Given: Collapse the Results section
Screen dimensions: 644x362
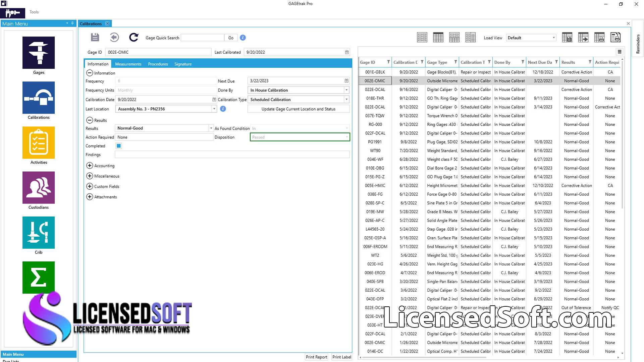Looking at the screenshot, I should point(90,120).
